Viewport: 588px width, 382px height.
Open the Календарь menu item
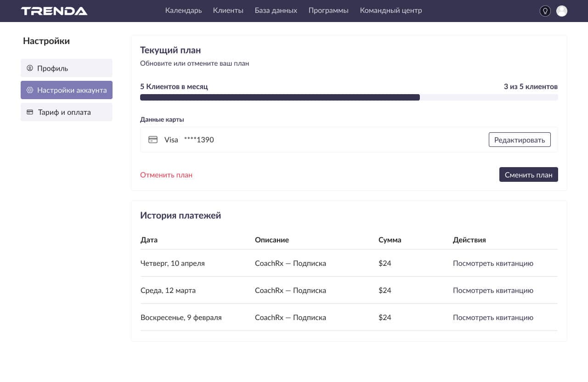click(x=183, y=11)
